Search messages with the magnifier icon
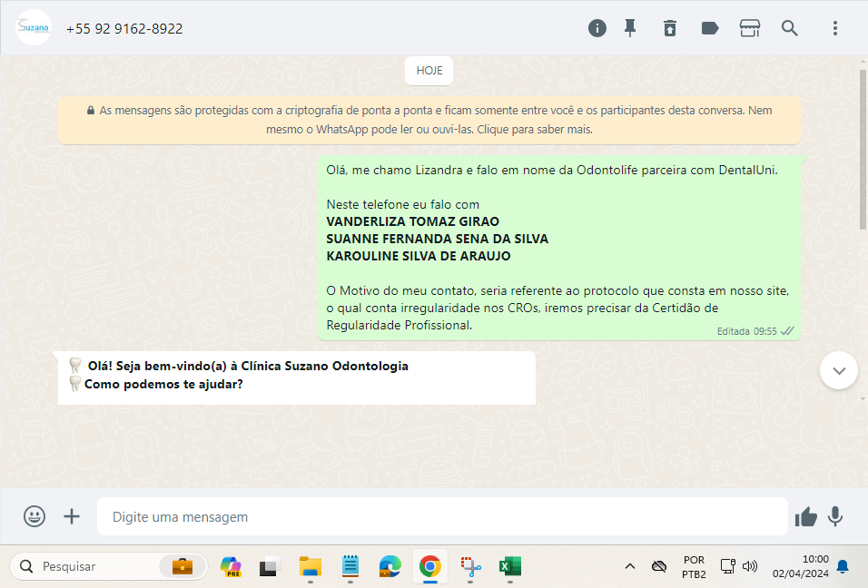 (789, 28)
